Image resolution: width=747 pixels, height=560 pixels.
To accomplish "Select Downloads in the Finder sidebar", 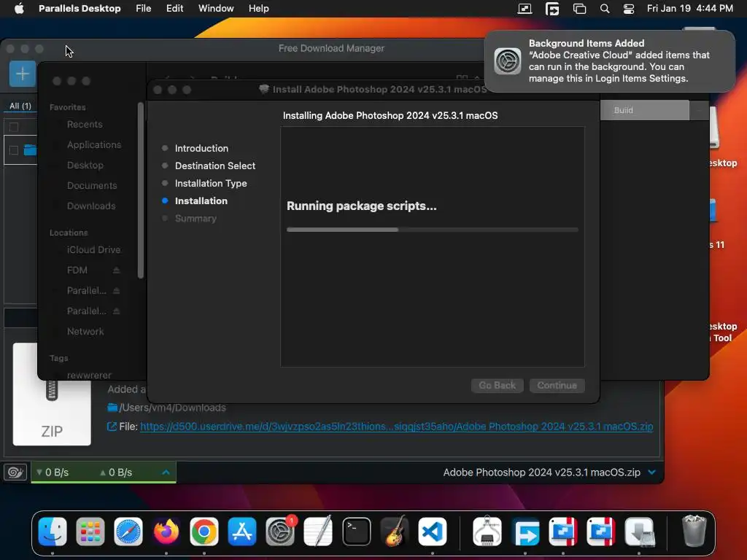I will [91, 206].
